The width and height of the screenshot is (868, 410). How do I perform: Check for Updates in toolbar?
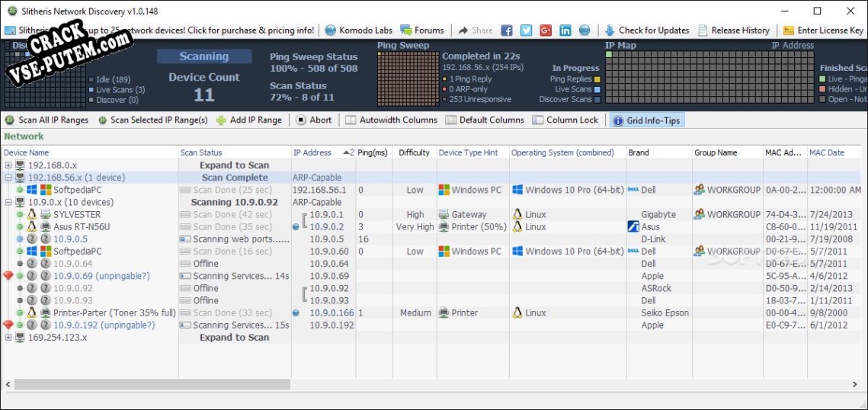647,30
